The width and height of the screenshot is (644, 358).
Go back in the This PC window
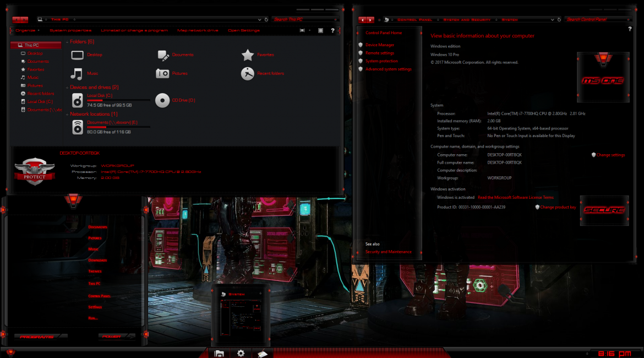[16, 19]
